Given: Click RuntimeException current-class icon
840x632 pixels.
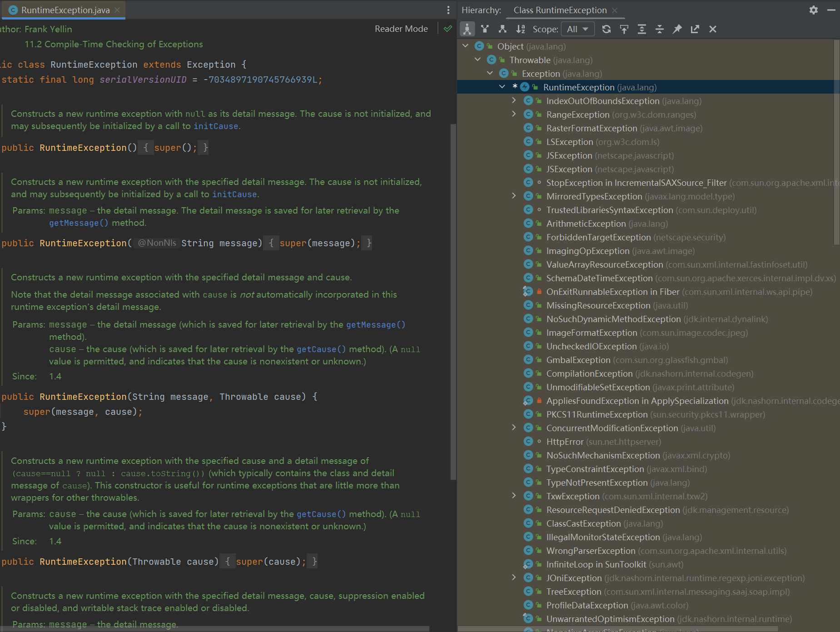Looking at the screenshot, I should tap(525, 87).
